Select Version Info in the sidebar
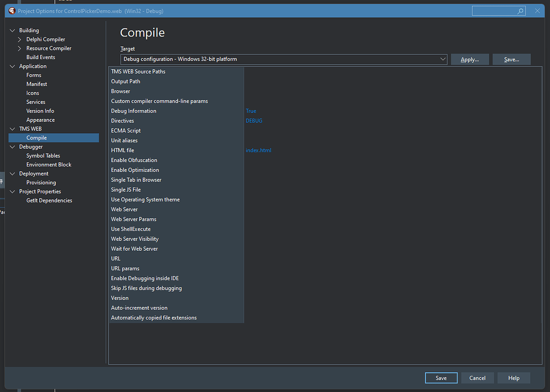The image size is (550, 392). [41, 111]
